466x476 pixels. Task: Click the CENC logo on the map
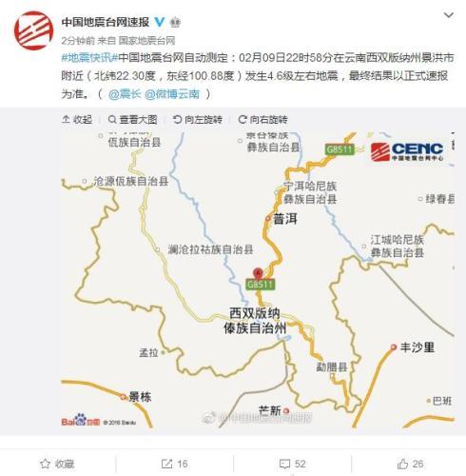point(407,151)
